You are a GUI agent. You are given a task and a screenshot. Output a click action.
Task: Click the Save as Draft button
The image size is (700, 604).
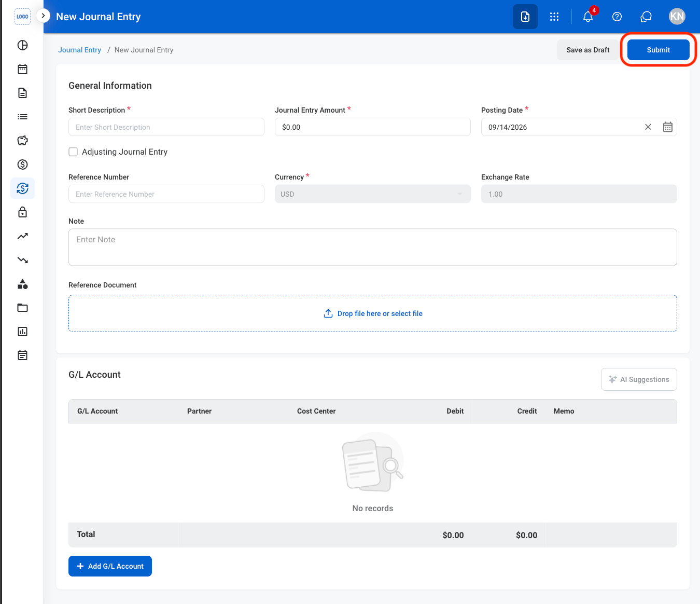pyautogui.click(x=588, y=50)
